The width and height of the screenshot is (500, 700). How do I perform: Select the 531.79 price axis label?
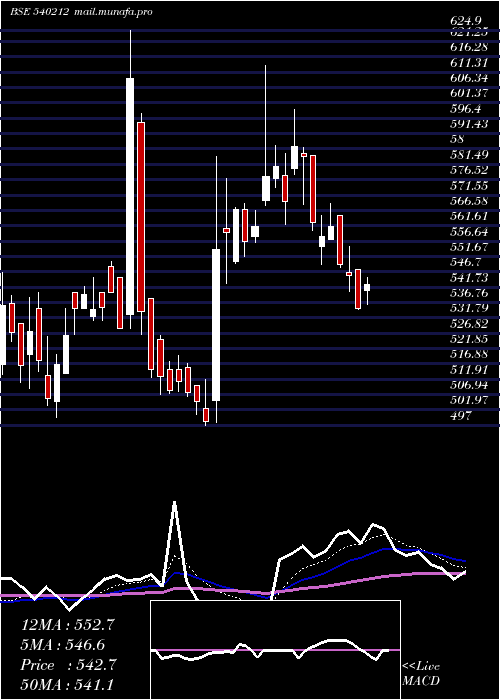[470, 308]
